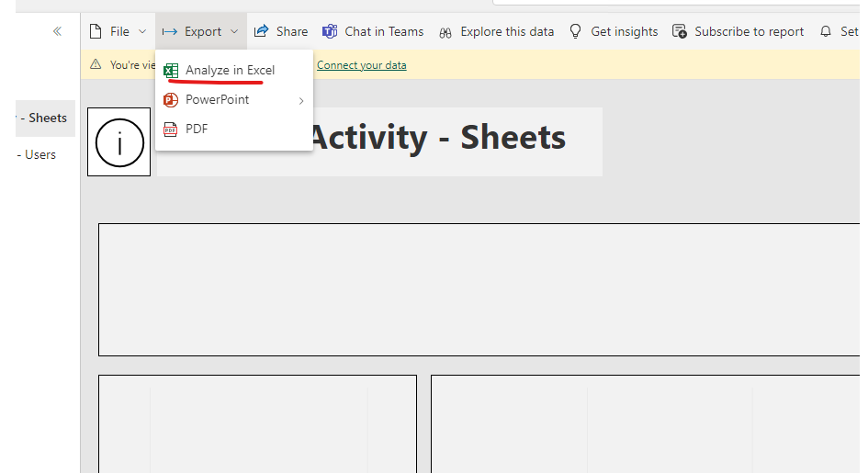Click the Export arrow icon
Image resolution: width=868 pixels, height=473 pixels.
[x=169, y=31]
